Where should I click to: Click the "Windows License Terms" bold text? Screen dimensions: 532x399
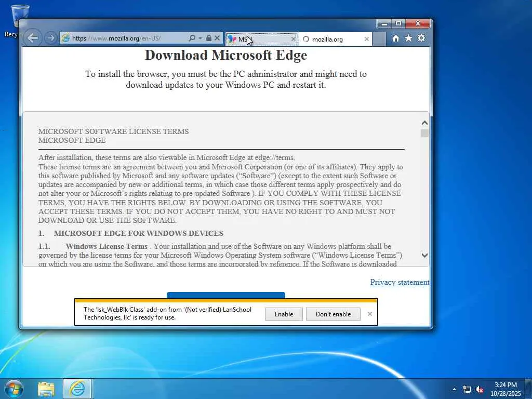107,246
